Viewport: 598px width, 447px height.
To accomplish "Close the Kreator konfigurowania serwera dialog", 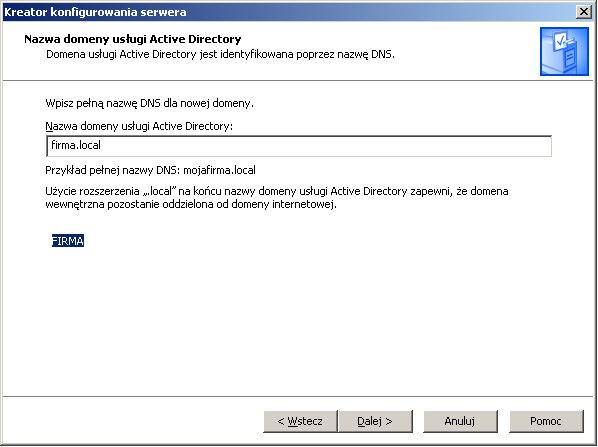I will coord(584,12).
